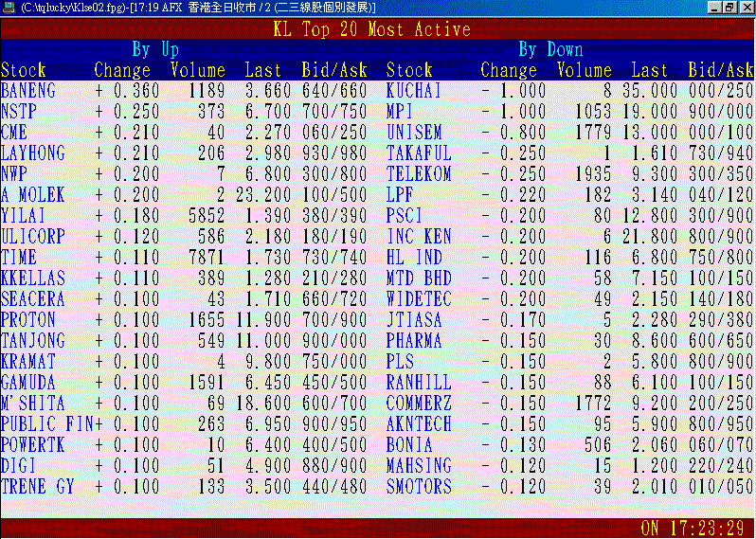The height and width of the screenshot is (539, 756).
Task: Click M'SHITA's last price 18.600
Action: coord(263,403)
